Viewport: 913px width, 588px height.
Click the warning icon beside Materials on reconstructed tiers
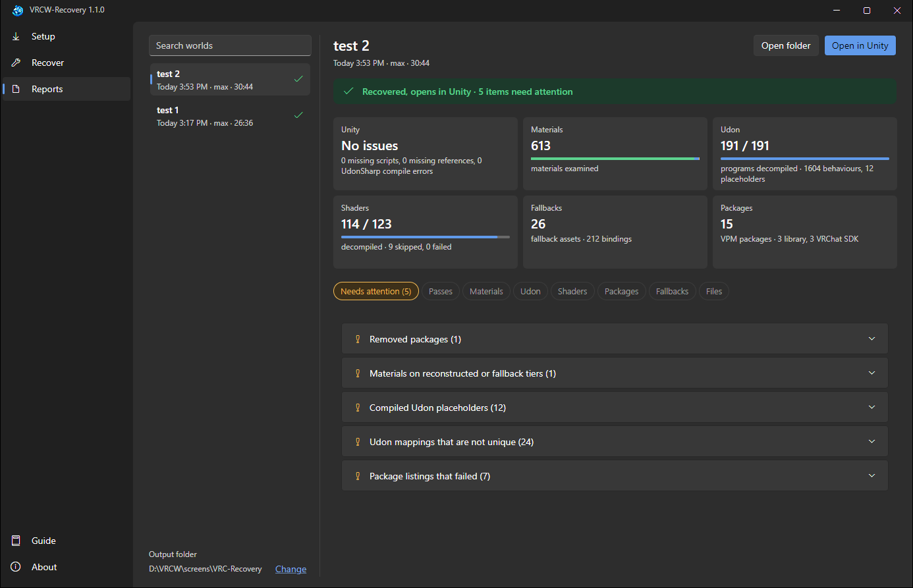point(358,373)
